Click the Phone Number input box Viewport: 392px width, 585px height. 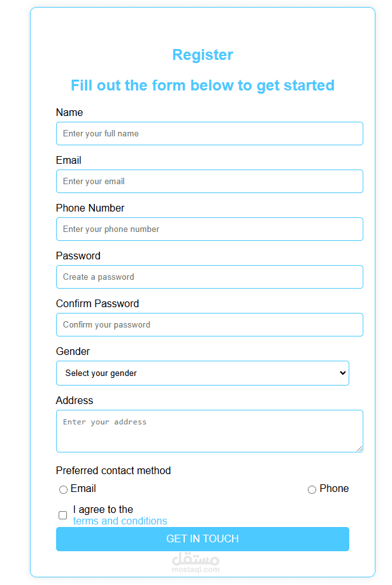click(209, 229)
